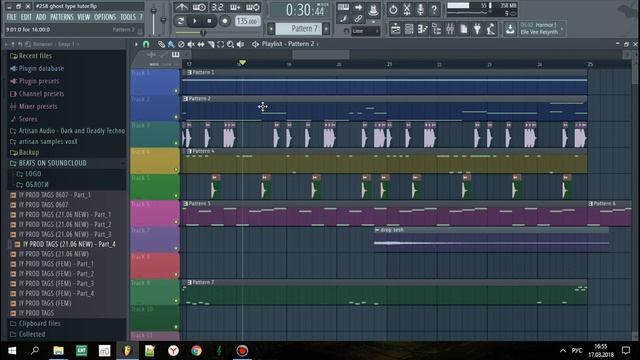Mute Track 5 with its green dot
The height and width of the screenshot is (360, 640).
click(176, 196)
